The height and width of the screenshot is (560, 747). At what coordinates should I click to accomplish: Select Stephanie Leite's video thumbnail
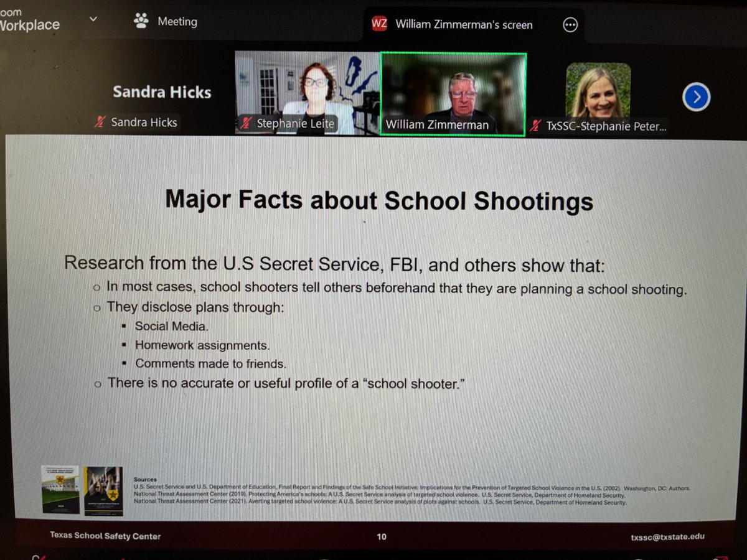(307, 93)
